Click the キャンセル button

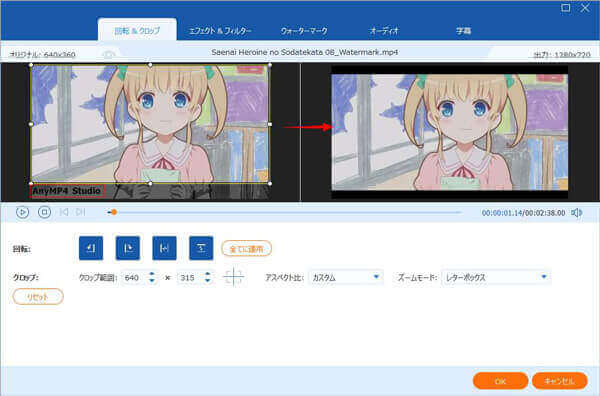(559, 381)
